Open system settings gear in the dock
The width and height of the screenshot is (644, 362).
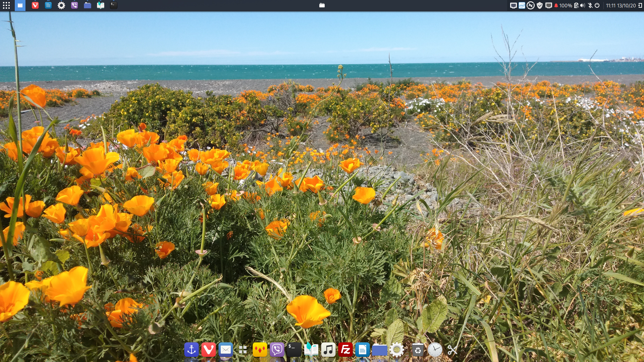click(397, 350)
